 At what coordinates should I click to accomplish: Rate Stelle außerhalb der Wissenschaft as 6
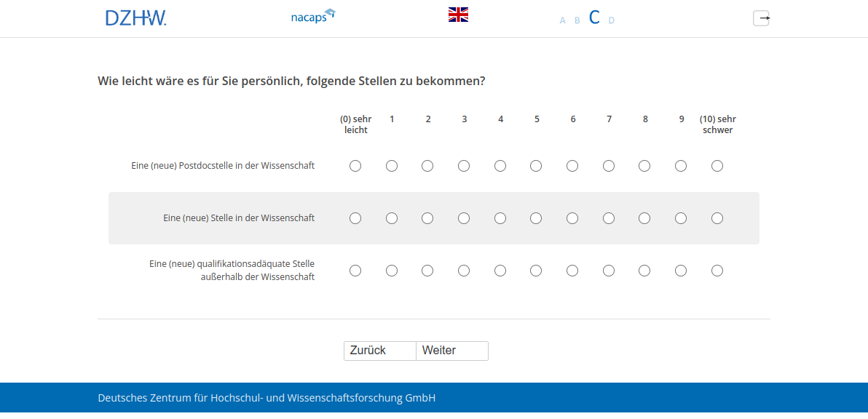(x=572, y=271)
